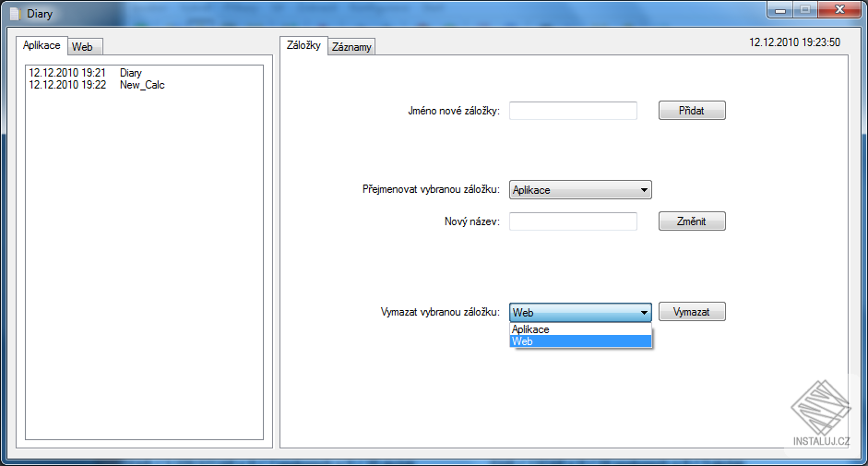Open the Záznamy tab

[x=351, y=47]
